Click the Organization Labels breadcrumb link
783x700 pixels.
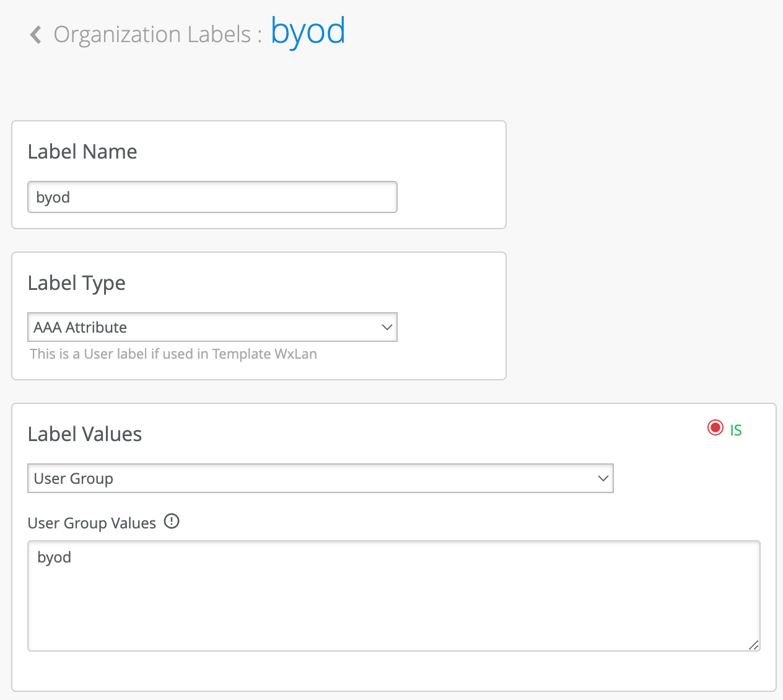152,35
